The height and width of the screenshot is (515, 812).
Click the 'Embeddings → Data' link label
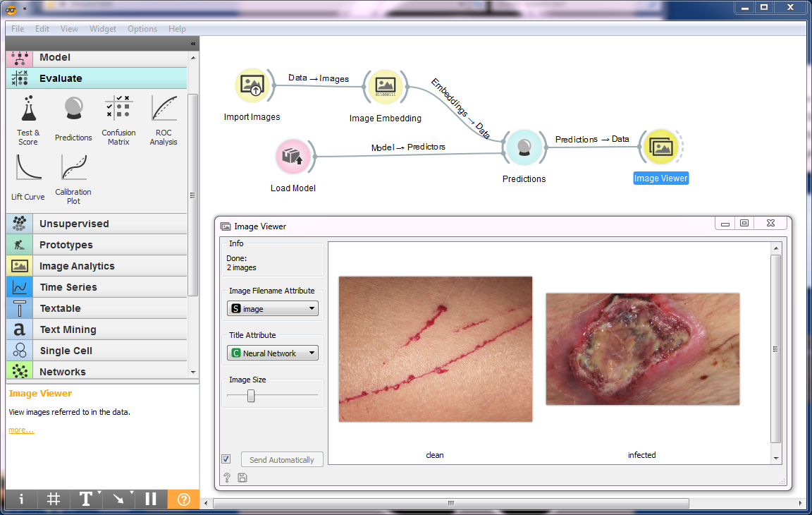pos(460,108)
